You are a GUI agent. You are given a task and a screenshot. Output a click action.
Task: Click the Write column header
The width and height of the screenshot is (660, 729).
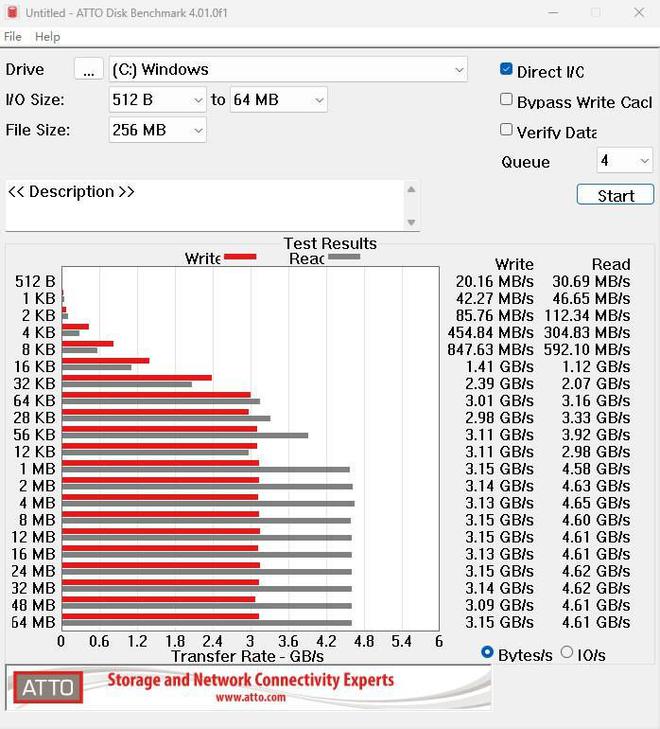[x=514, y=265]
